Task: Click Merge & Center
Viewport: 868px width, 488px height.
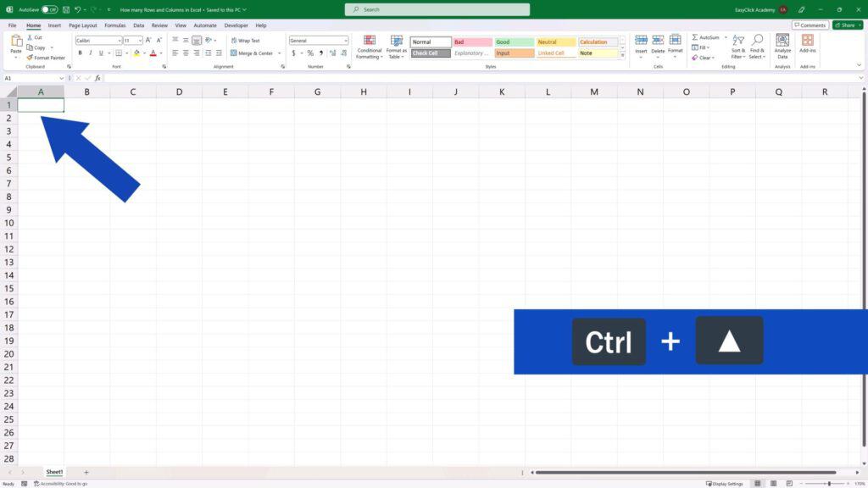Action: (252, 53)
